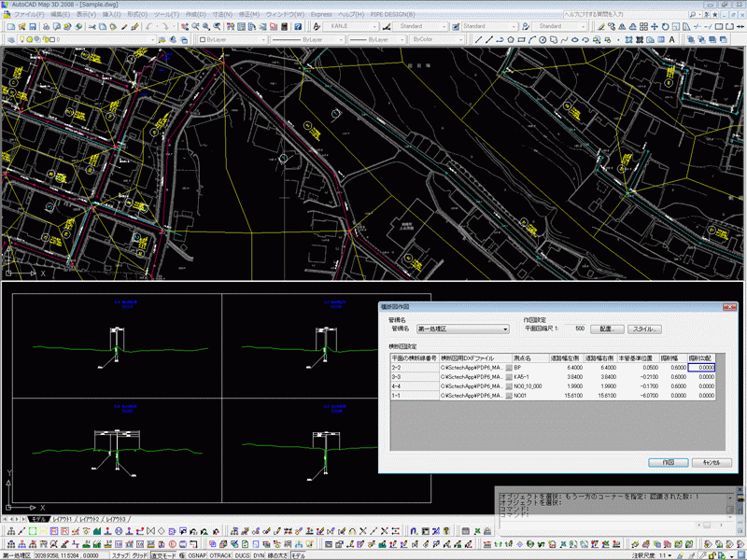Click the 配置... button
Viewport: 747px width, 560px height.
[605, 329]
